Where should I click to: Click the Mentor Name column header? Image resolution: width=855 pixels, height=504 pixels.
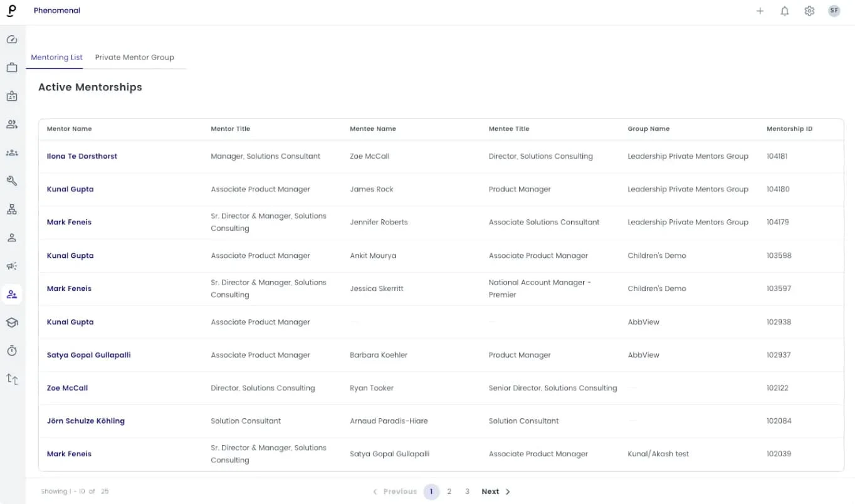pyautogui.click(x=70, y=129)
